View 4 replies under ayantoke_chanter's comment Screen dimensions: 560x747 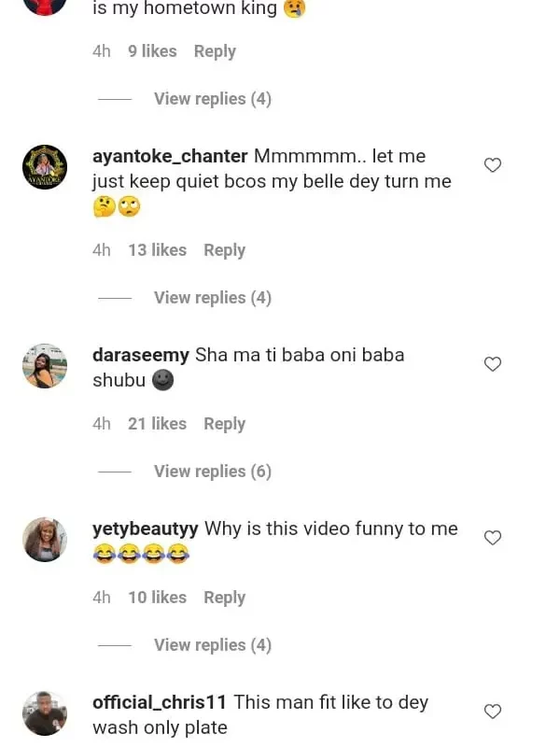pyautogui.click(x=212, y=298)
